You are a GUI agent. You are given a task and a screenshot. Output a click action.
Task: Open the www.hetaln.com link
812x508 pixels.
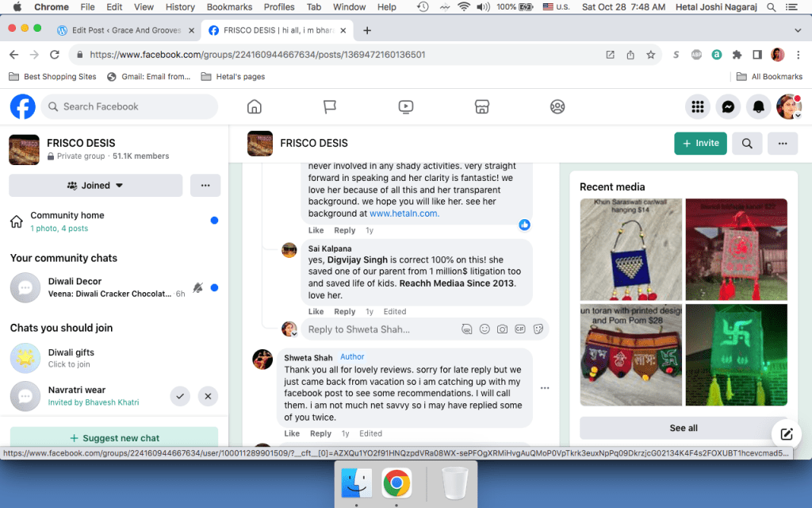(404, 214)
